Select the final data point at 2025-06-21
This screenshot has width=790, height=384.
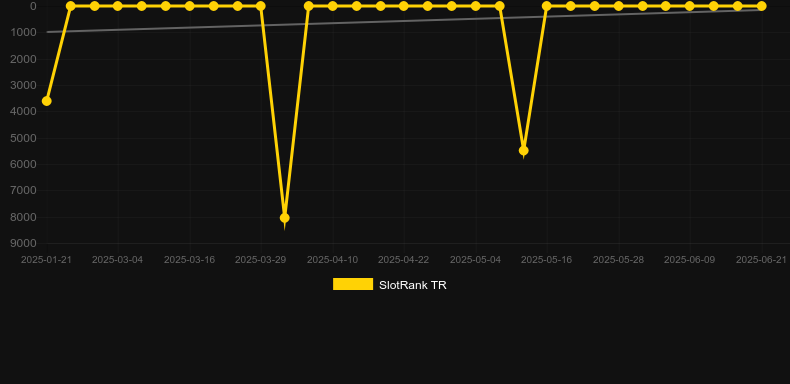[x=761, y=6]
